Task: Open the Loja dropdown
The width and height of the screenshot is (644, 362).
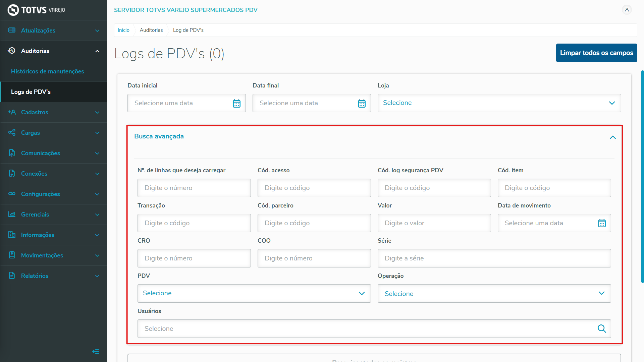Action: click(499, 103)
